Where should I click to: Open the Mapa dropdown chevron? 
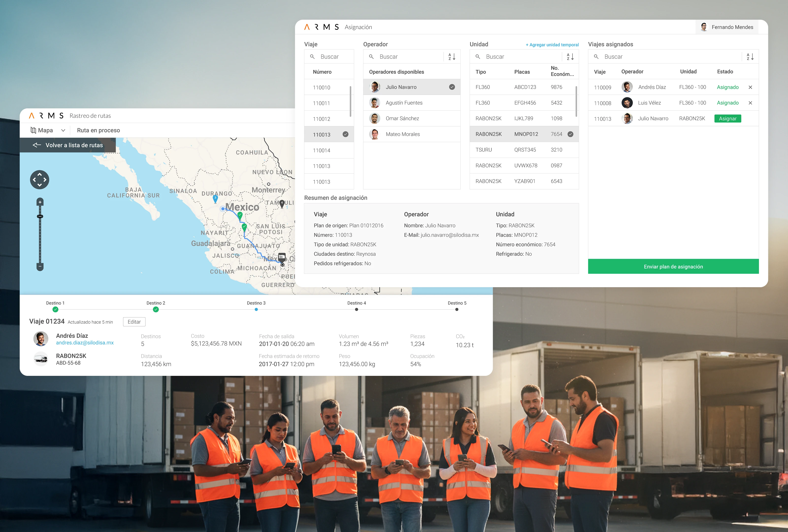click(63, 130)
